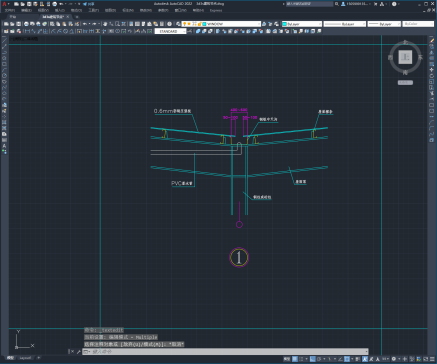Click Match Properties brush icon

70,24
